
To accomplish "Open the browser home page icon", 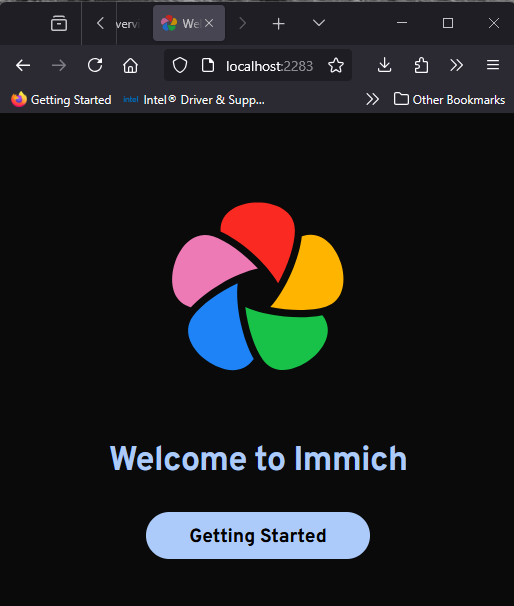I will 131,65.
